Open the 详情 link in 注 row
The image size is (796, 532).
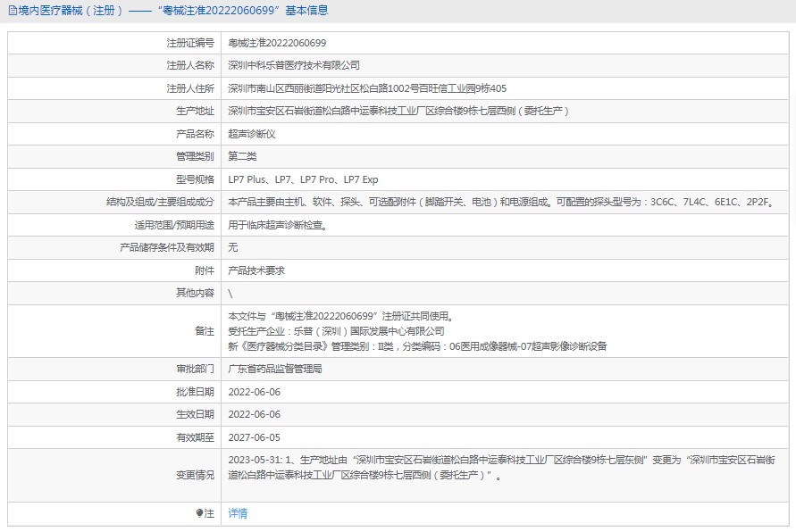238,513
